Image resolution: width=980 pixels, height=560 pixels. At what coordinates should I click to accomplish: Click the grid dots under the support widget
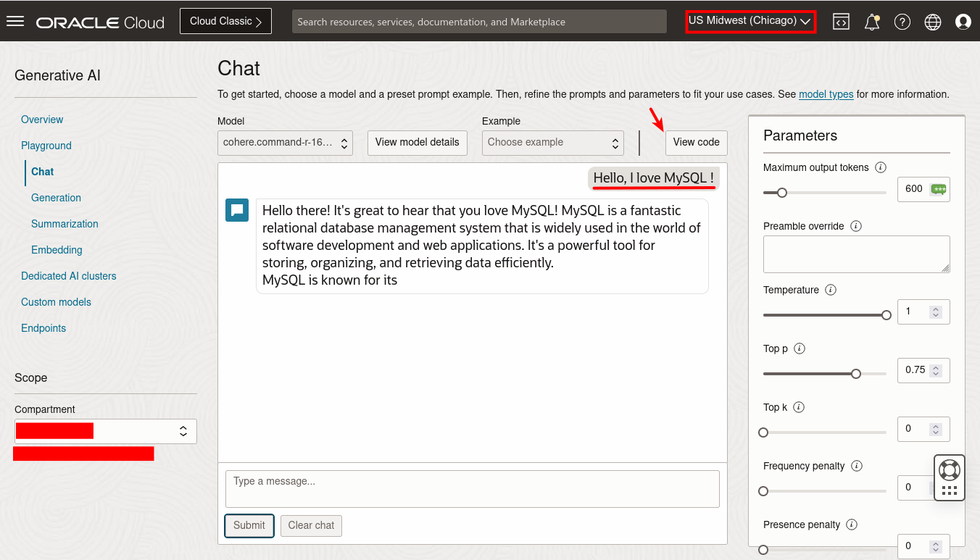(950, 490)
